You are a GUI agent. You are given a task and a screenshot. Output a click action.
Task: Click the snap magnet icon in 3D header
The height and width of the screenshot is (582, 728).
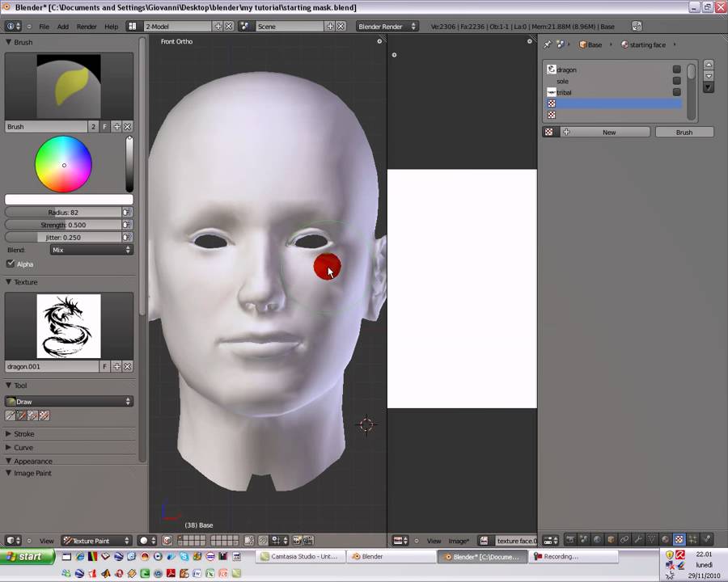263,540
